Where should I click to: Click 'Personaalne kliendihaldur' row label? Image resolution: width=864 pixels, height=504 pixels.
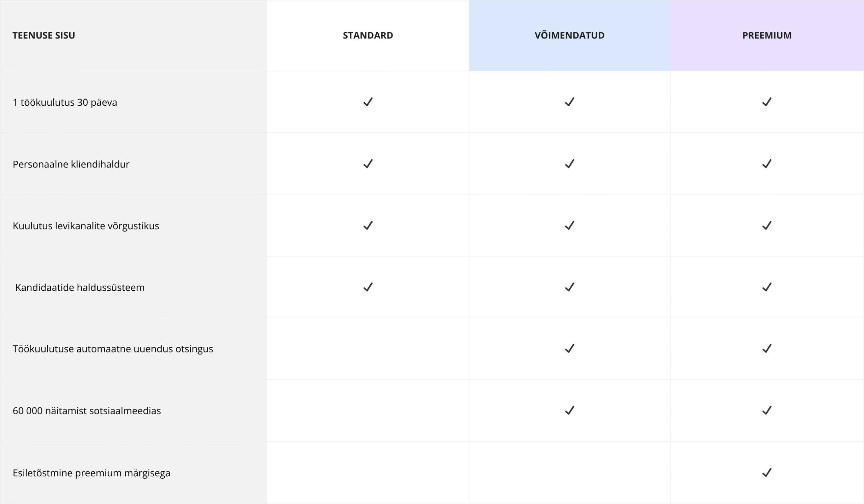[71, 164]
